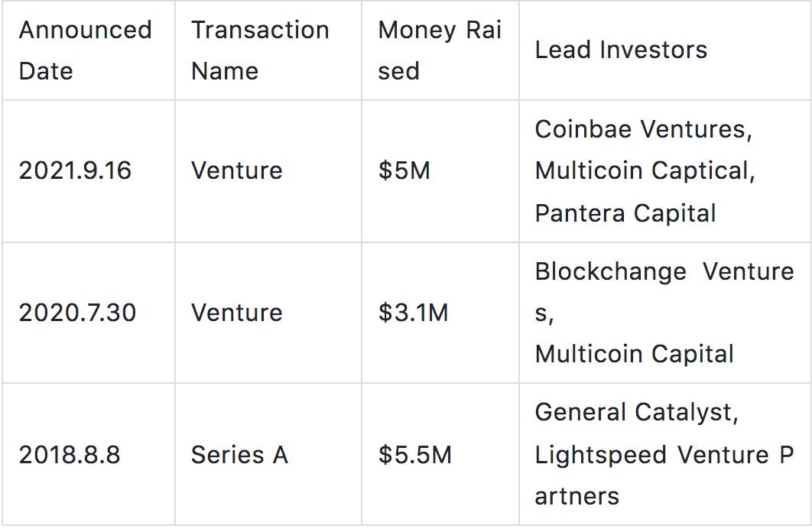Screen dimensions: 812x529
Task: Click Venture in the 2021.9.16 row
Action: pyautogui.click(x=237, y=170)
